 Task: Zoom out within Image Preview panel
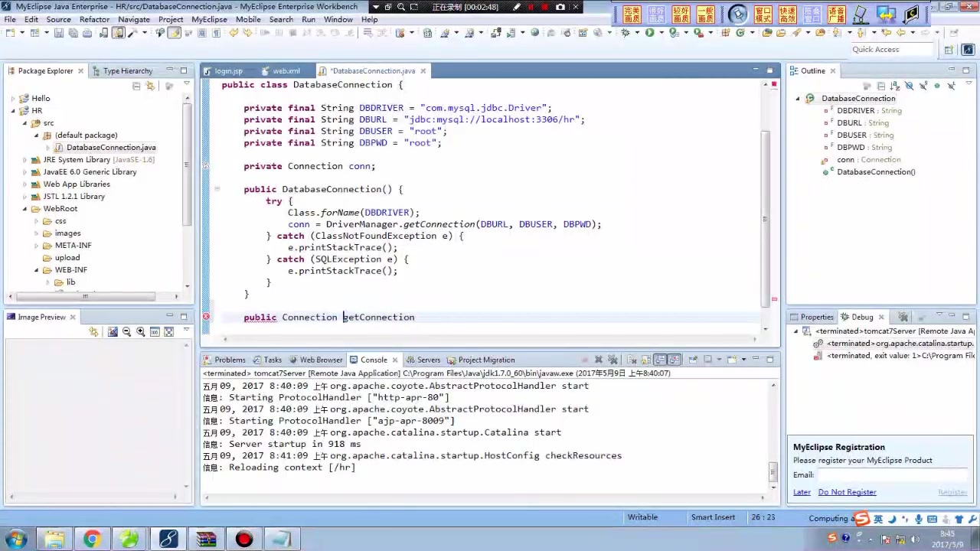coord(126,331)
